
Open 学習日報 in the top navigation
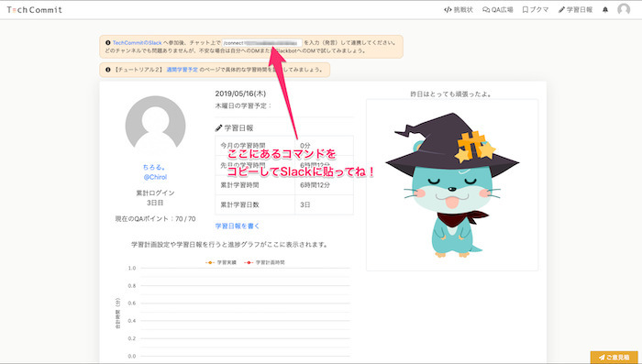[x=575, y=10]
